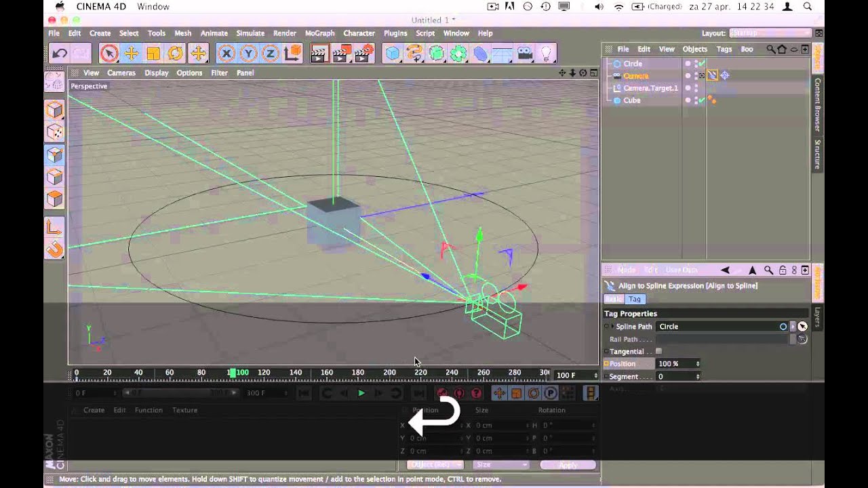
Task: Activate the Rotate tool
Action: pyautogui.click(x=176, y=54)
